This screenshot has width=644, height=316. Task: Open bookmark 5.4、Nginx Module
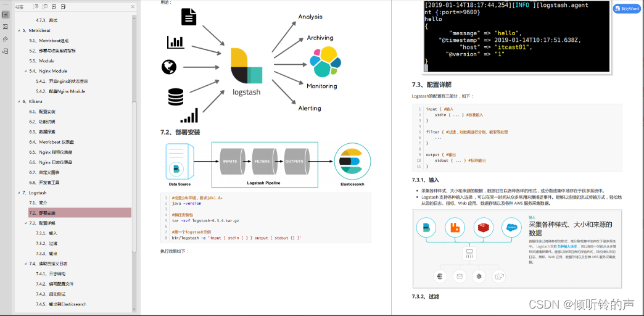(48, 71)
